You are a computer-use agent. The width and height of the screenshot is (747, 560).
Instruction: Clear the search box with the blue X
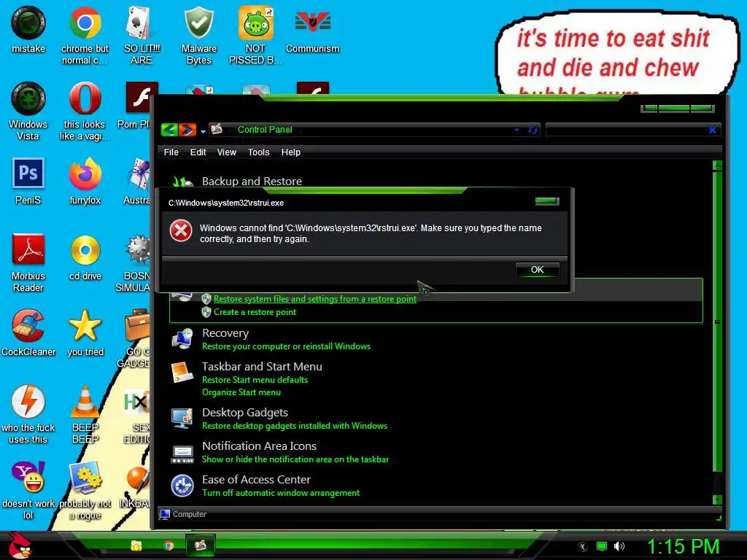tap(712, 130)
